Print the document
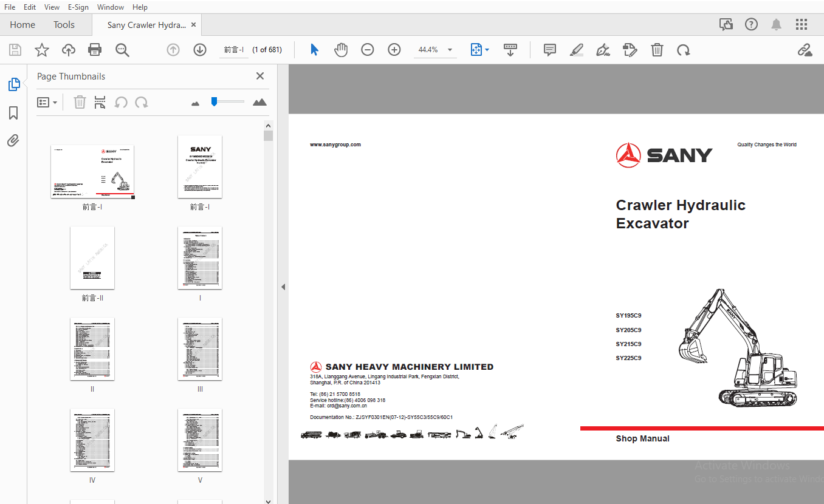The height and width of the screenshot is (504, 824). (x=95, y=50)
